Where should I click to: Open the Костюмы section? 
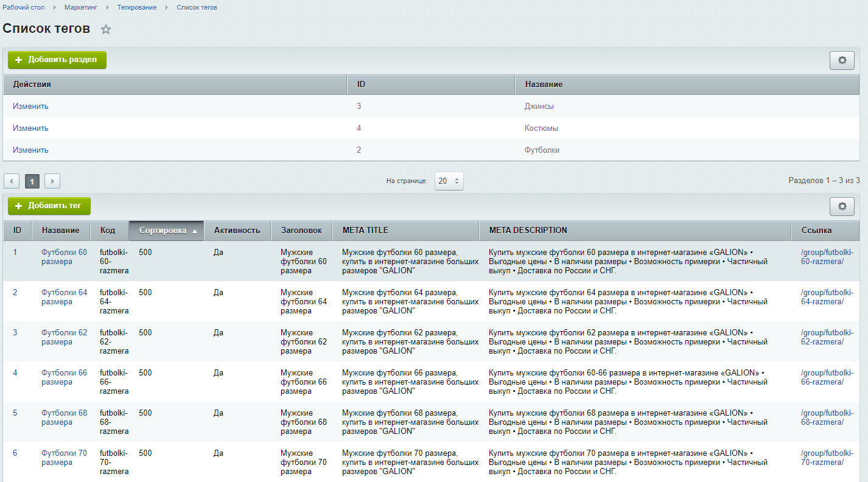[541, 128]
